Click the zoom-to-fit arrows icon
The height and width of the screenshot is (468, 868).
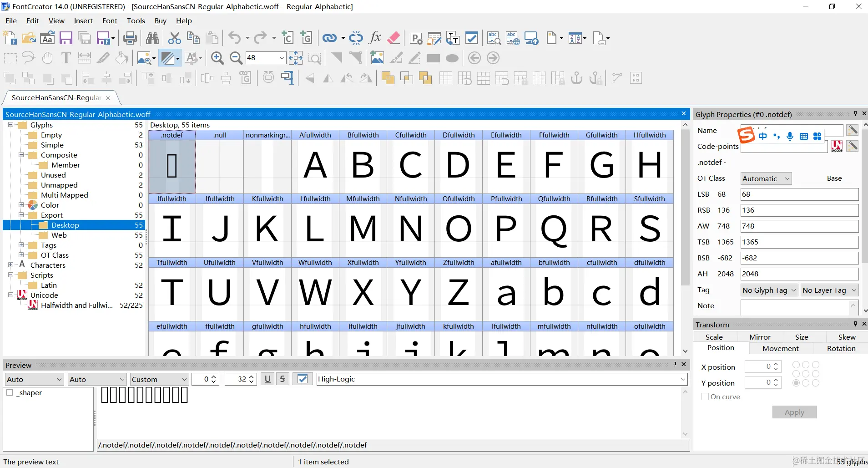pos(296,58)
